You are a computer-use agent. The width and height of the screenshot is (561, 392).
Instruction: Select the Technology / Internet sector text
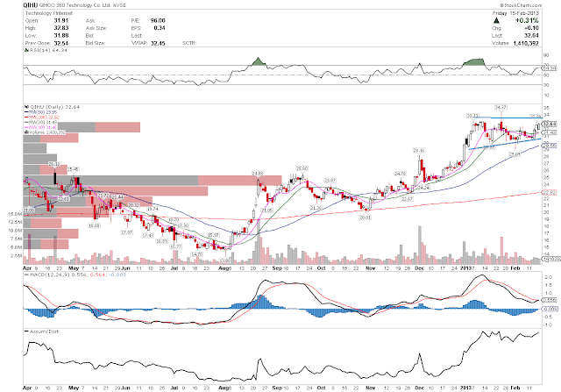point(49,13)
